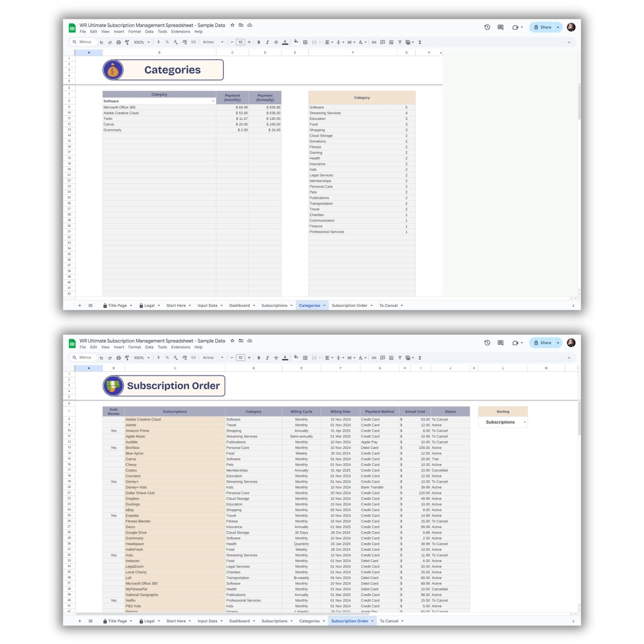The width and height of the screenshot is (644, 644).
Task: Open the Arimo font dropdown in the Categories window
Action: point(213,42)
